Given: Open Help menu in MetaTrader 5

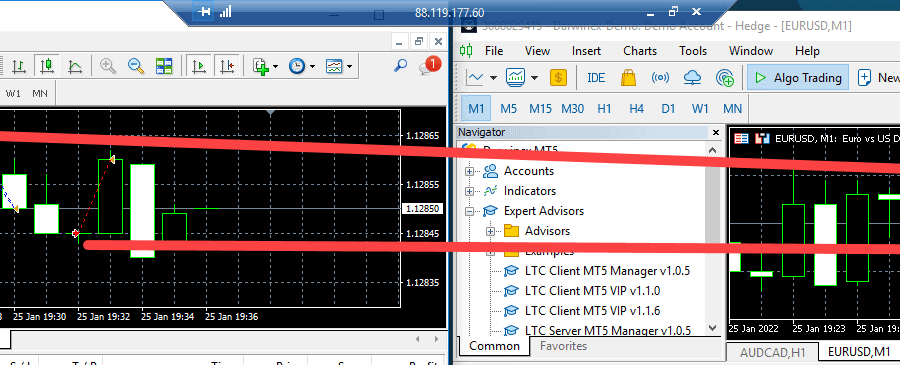Looking at the screenshot, I should click(807, 51).
